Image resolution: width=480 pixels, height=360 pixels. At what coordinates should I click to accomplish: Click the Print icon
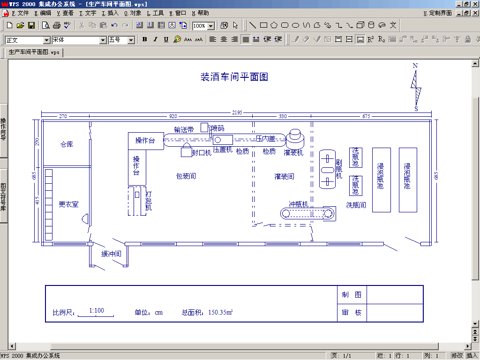[56, 25]
